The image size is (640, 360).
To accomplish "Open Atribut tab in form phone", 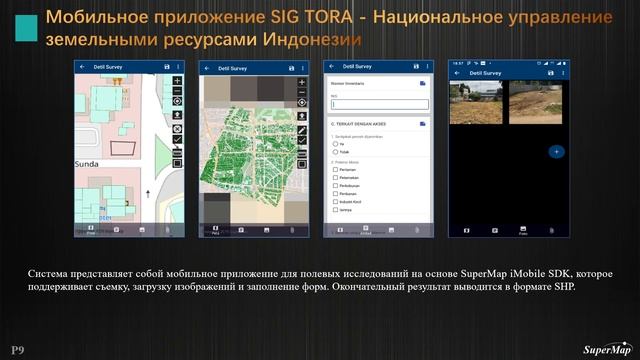I will tap(365, 230).
